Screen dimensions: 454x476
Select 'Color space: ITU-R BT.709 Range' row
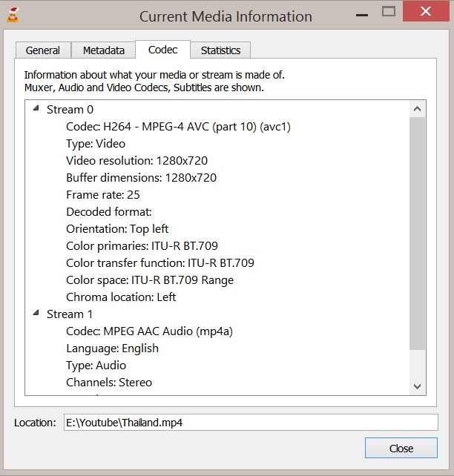(x=150, y=280)
